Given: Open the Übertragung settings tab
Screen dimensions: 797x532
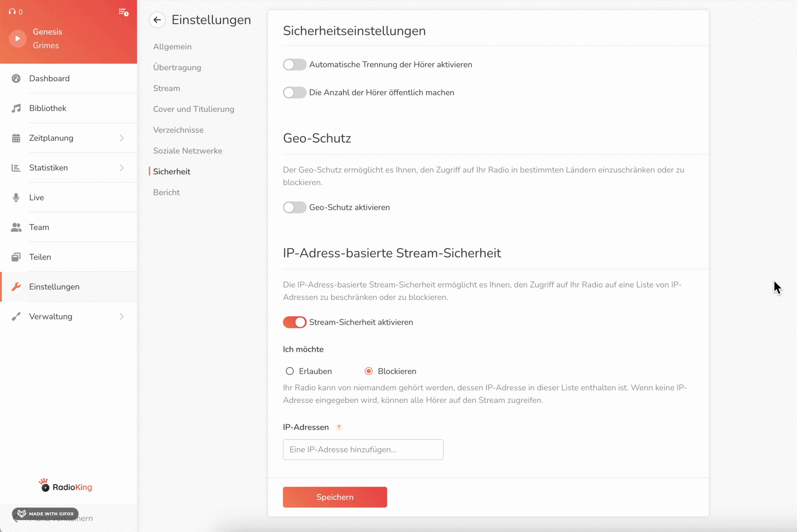Looking at the screenshot, I should pyautogui.click(x=177, y=68).
